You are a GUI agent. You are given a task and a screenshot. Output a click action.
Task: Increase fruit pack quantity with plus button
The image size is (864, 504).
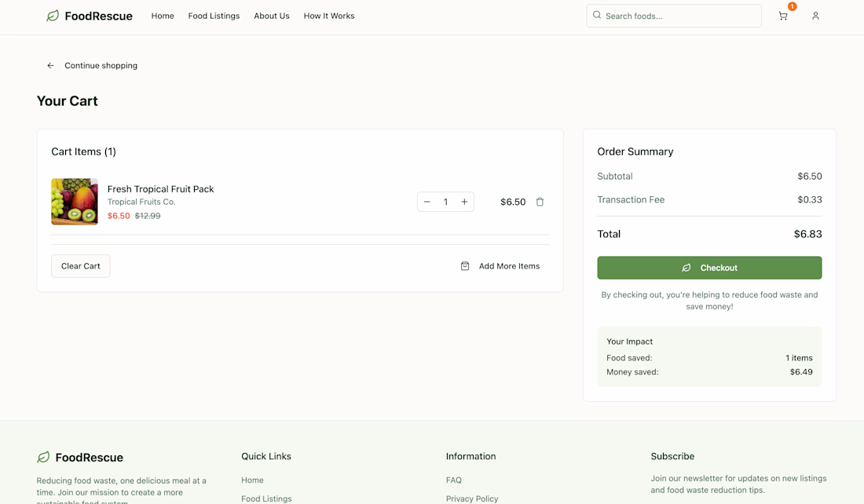pos(464,202)
